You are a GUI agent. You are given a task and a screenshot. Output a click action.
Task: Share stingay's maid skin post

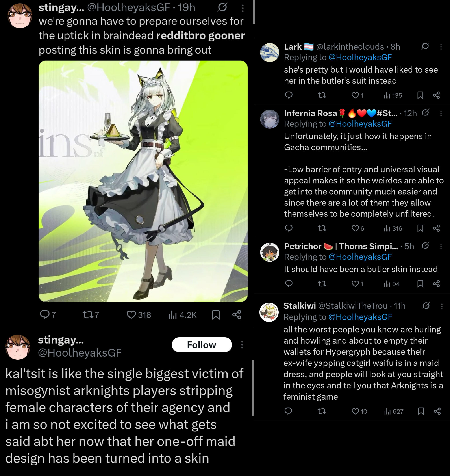(237, 315)
